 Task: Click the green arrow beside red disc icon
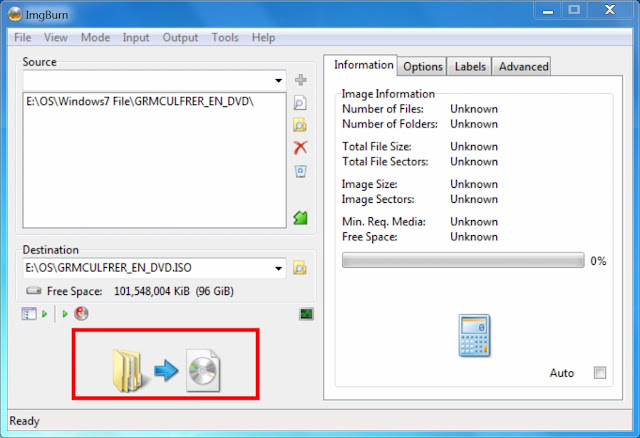pyautogui.click(x=64, y=314)
